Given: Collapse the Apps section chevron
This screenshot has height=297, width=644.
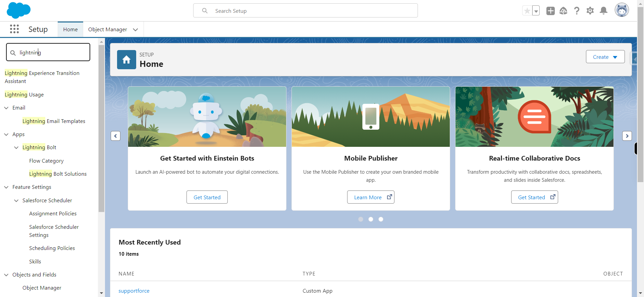Looking at the screenshot, I should pyautogui.click(x=6, y=134).
